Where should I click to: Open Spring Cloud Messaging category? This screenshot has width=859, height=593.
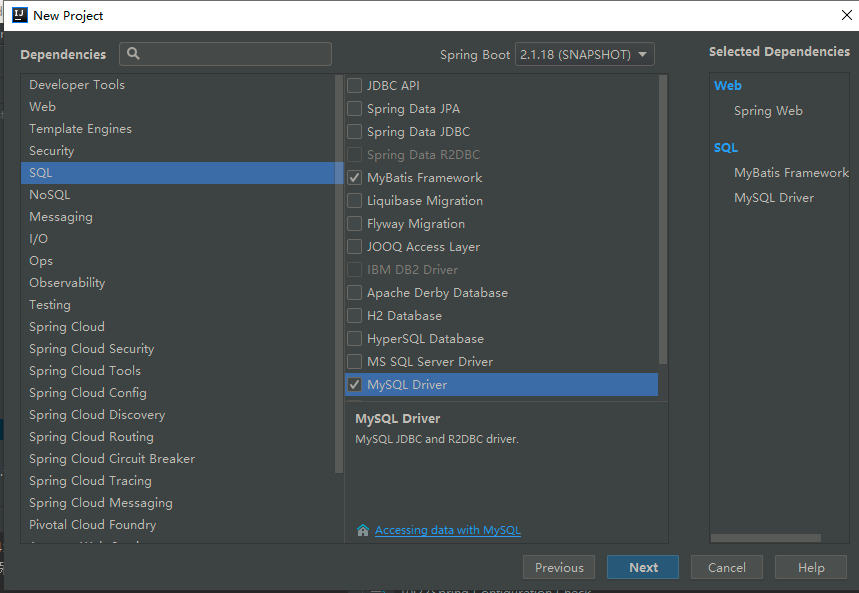point(178,503)
